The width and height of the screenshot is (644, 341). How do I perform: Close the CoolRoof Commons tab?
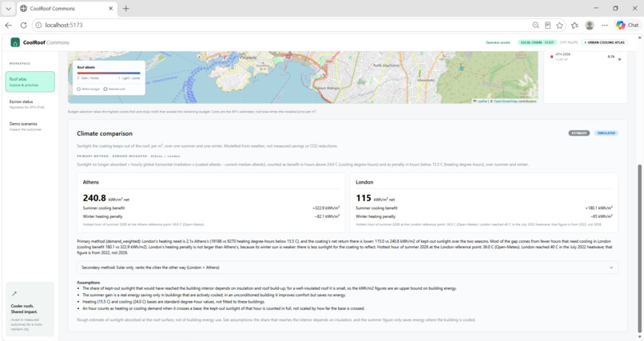pos(110,8)
